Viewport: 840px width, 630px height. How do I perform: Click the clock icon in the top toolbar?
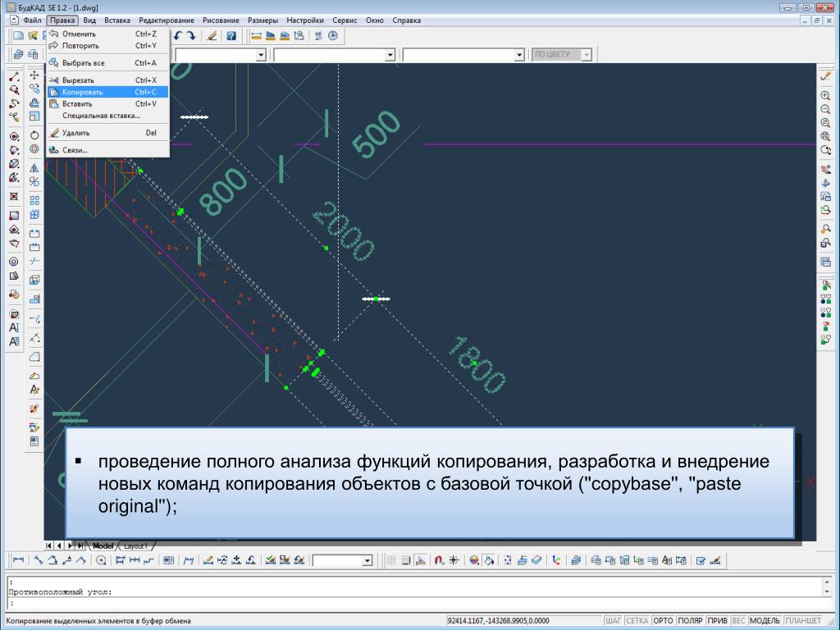tap(333, 36)
